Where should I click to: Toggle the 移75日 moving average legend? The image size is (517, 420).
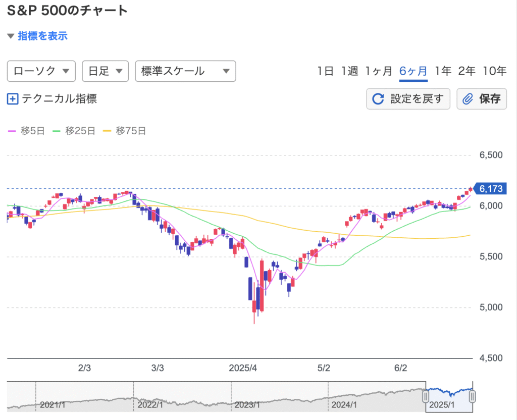124,131
